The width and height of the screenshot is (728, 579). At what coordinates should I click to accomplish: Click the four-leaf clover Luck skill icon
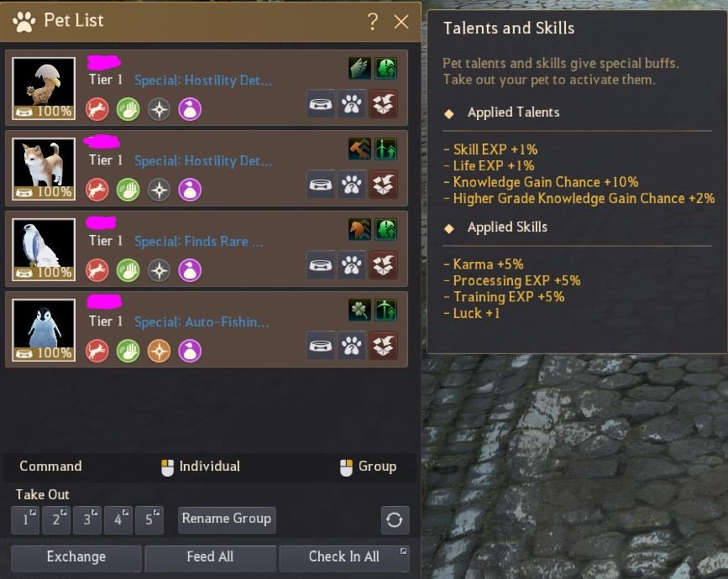pyautogui.click(x=359, y=310)
